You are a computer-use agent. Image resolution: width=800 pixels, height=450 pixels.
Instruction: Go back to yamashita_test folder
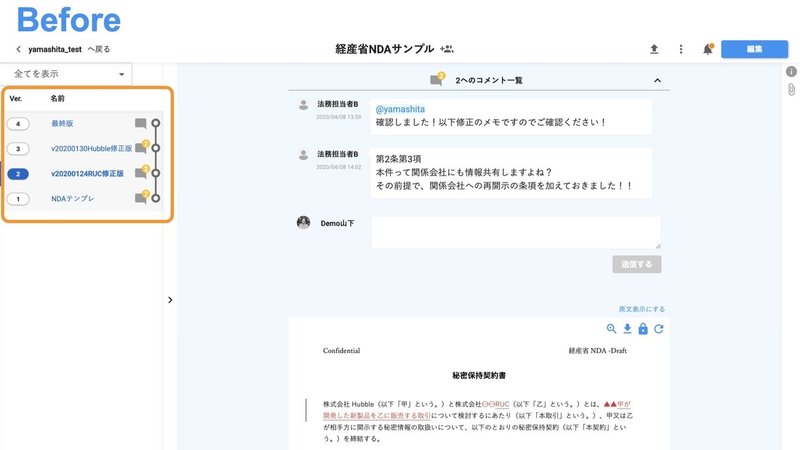[63, 49]
